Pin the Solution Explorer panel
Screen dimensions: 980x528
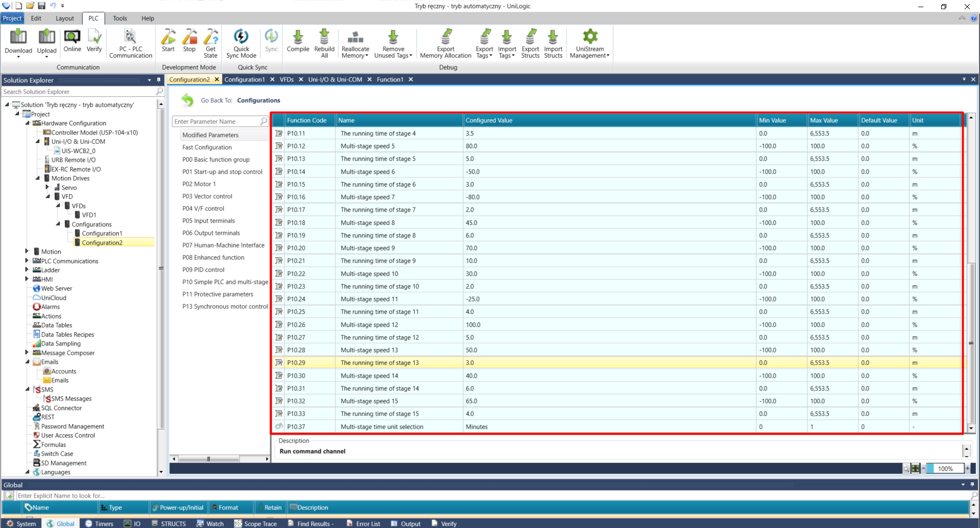159,80
